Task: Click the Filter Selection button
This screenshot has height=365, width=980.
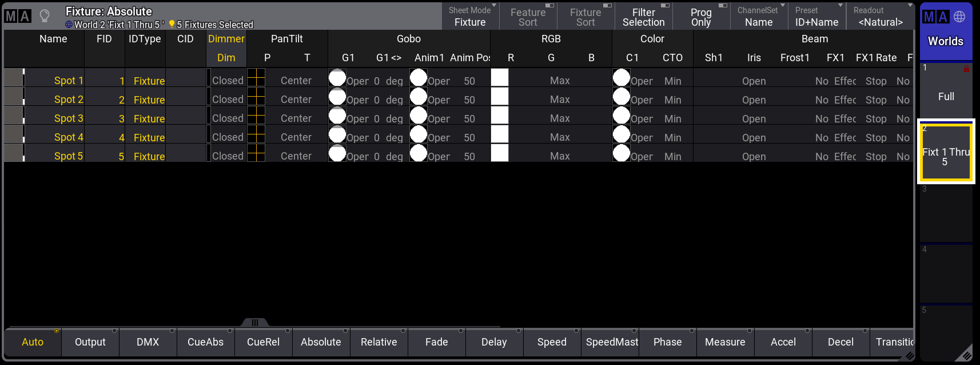Action: point(643,17)
